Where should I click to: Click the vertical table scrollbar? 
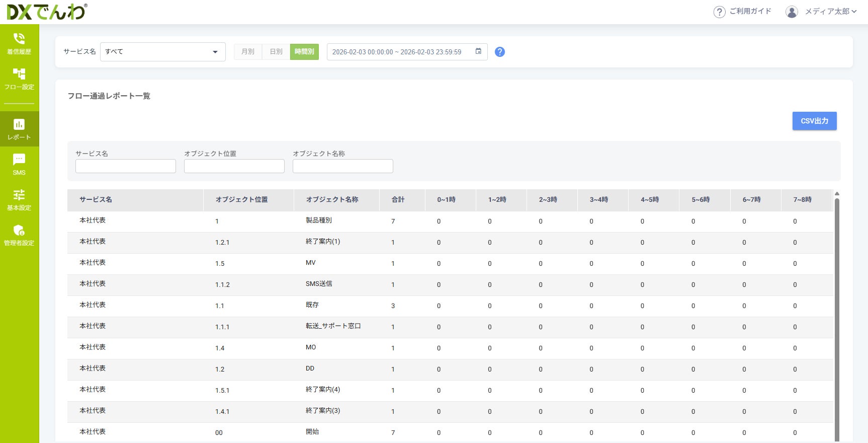click(x=837, y=320)
